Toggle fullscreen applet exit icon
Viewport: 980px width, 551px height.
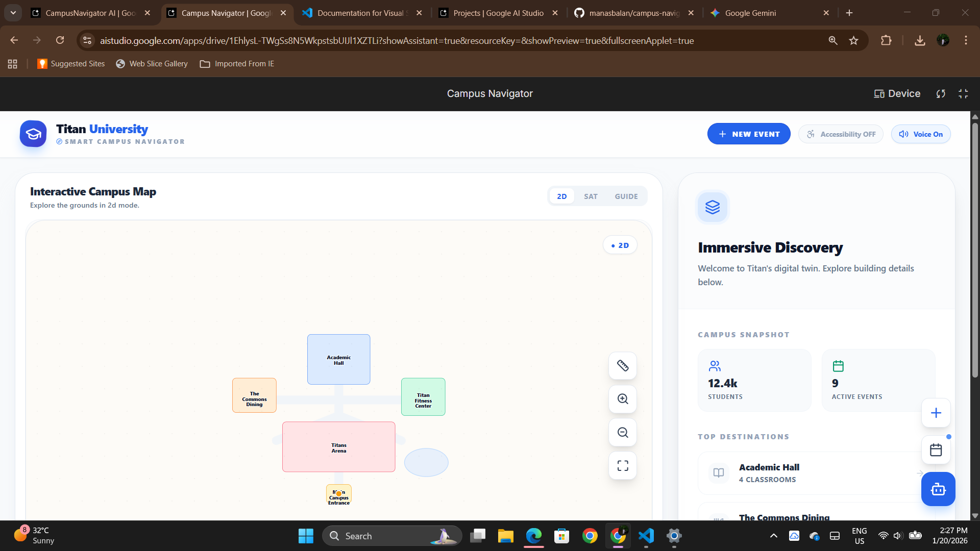[x=963, y=94]
